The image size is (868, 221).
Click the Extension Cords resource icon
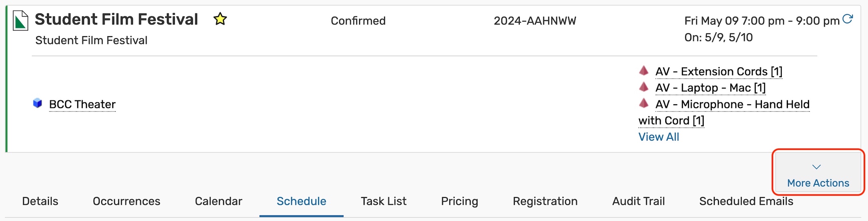644,71
